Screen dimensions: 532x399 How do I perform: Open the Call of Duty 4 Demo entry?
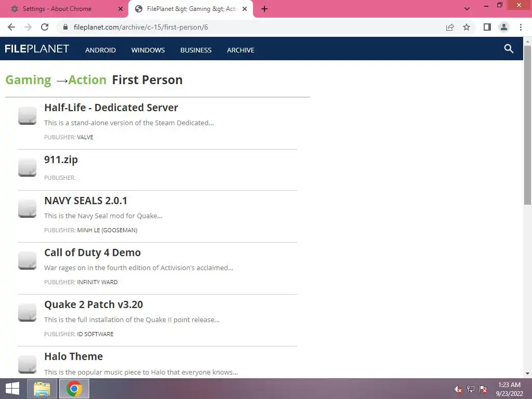(x=92, y=252)
